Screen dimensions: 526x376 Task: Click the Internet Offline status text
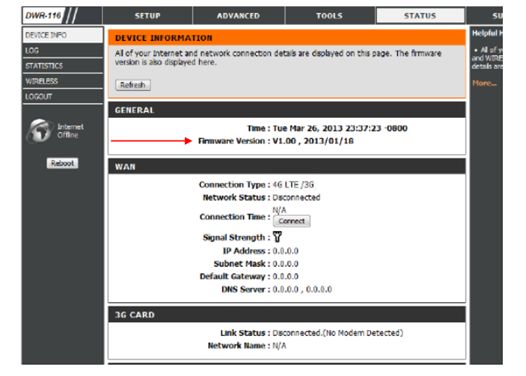[x=70, y=131]
